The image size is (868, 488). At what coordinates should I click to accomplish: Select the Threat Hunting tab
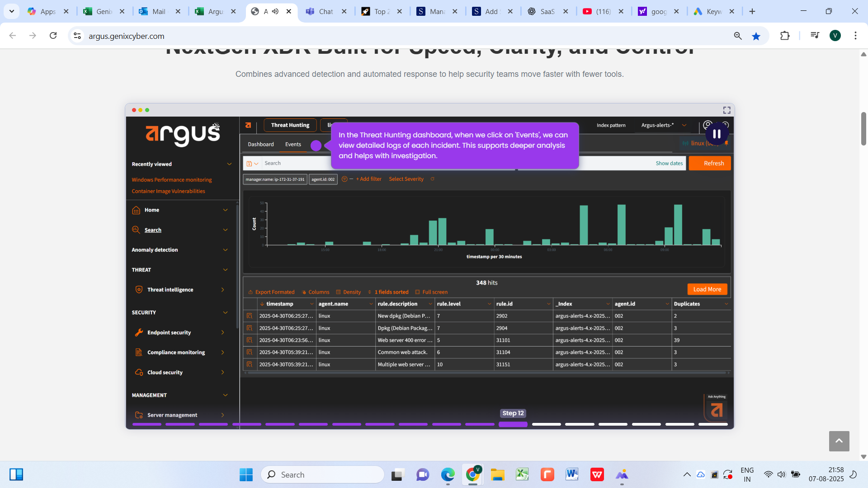point(290,125)
